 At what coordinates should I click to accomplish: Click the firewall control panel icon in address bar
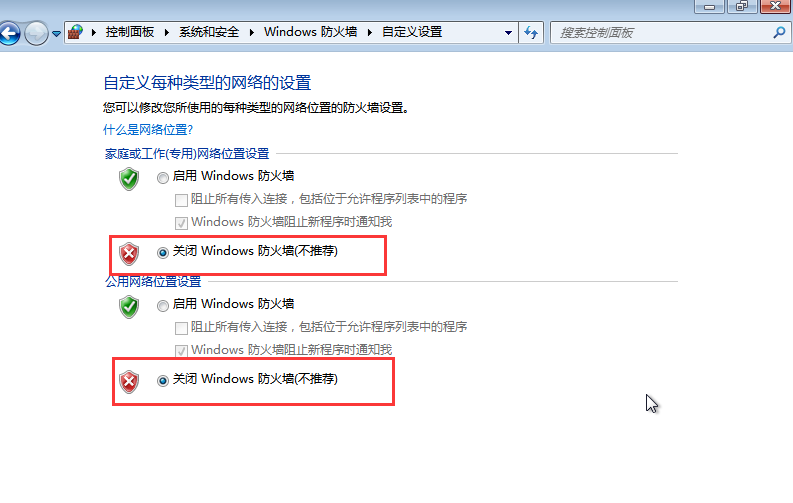[x=75, y=32]
